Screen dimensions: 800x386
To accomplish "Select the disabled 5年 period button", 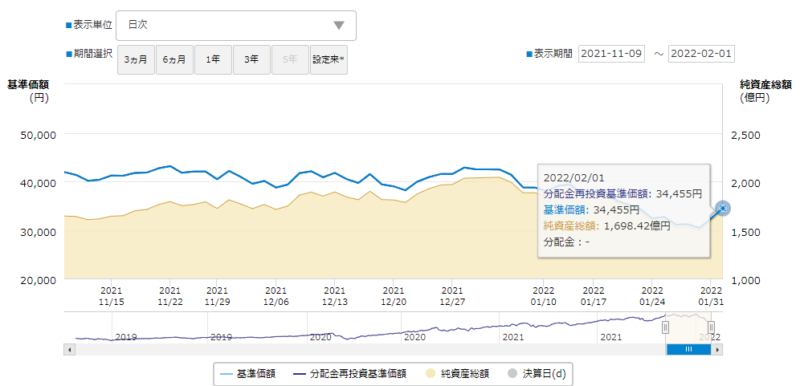I will 290,60.
